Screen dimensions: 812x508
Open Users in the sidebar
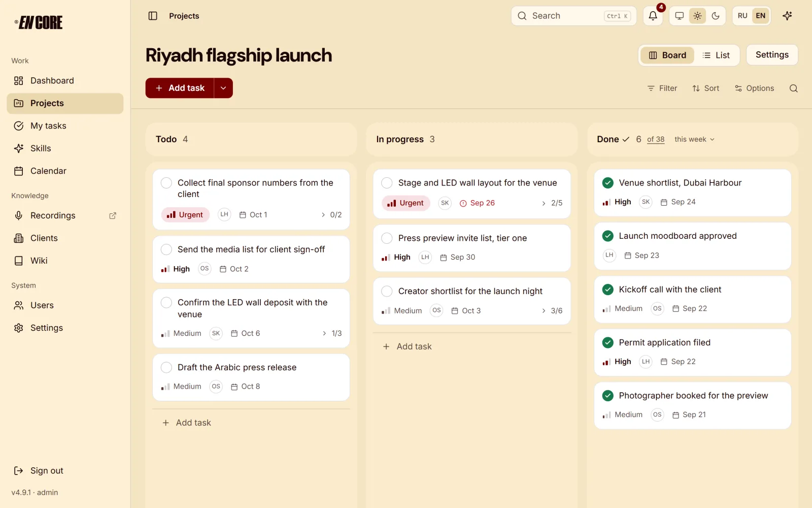point(65,305)
